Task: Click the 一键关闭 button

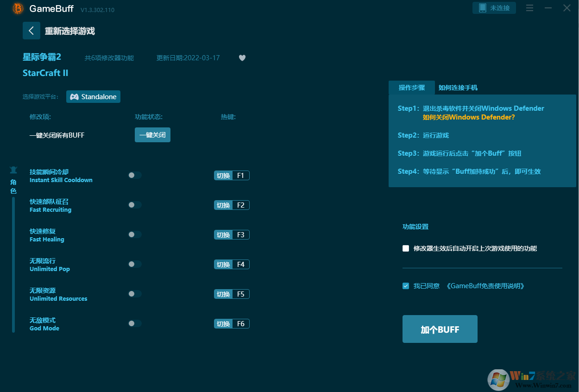Action: pos(152,135)
